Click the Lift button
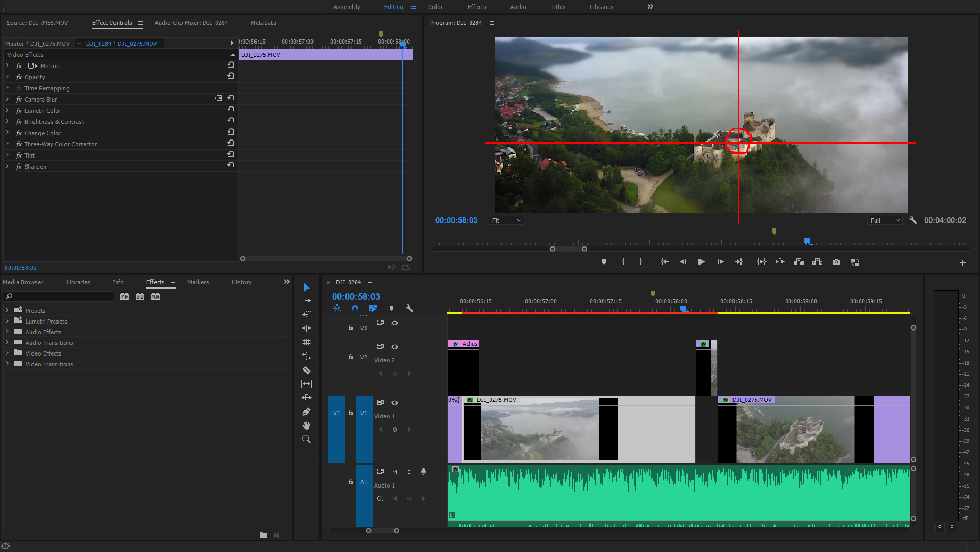The width and height of the screenshot is (980, 552). (798, 262)
